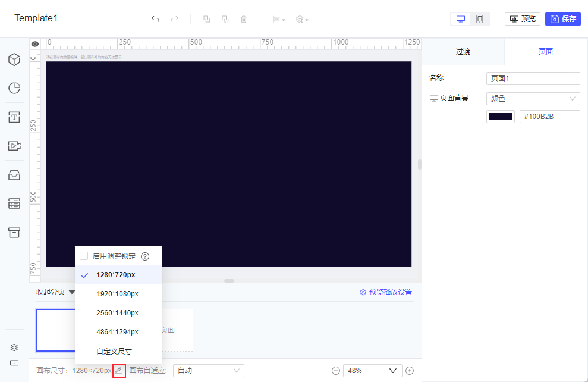The image size is (588, 382).
Task: Click the help icon beside 启用调整锁定
Action: click(145, 256)
